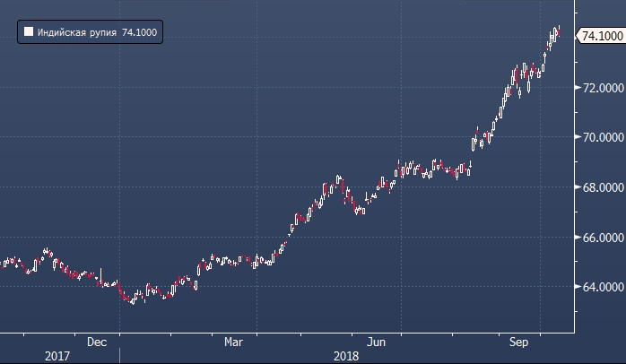Click the Dec label on the time axis
Image resolution: width=626 pixels, height=364 pixels.
[x=98, y=342]
